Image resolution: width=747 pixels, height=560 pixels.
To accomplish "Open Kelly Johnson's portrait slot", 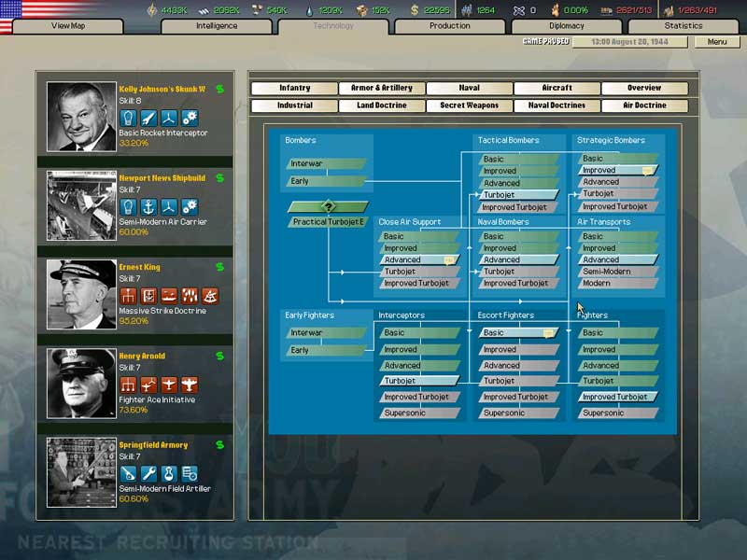I will pos(81,117).
